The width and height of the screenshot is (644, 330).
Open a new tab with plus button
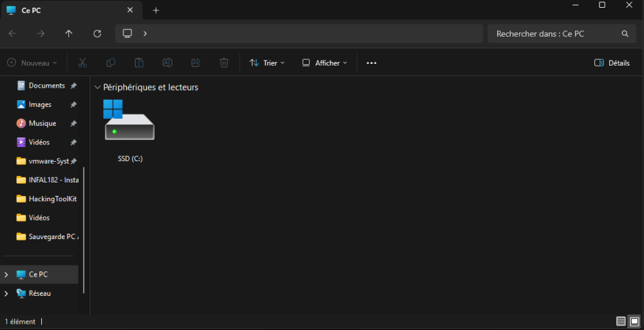point(156,10)
